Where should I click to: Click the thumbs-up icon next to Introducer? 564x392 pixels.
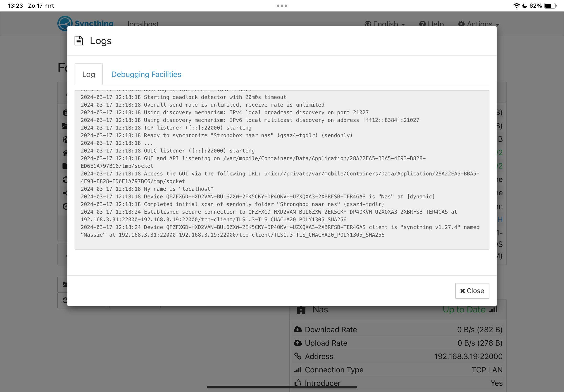click(298, 383)
